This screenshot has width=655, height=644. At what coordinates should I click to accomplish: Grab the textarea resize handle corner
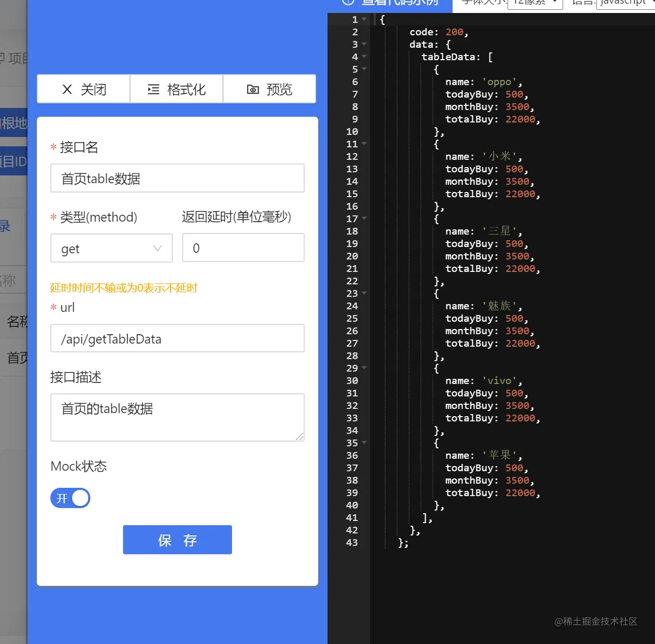(x=299, y=437)
